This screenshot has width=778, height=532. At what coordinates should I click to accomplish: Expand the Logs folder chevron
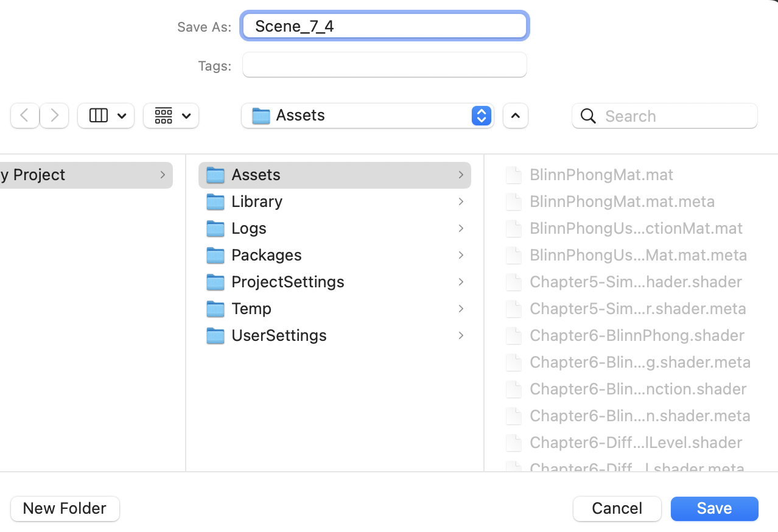[x=461, y=228]
